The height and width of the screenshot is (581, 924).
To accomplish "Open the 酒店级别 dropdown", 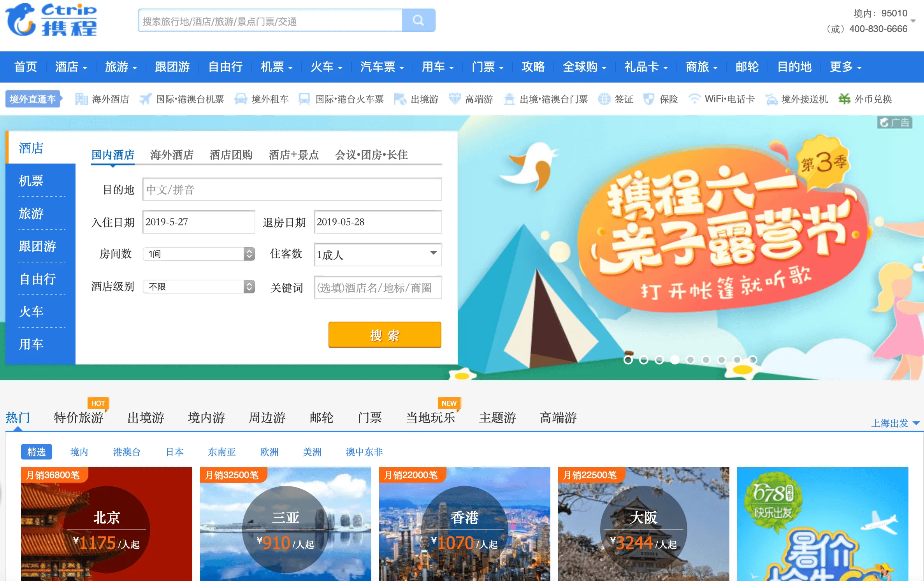I will (199, 287).
